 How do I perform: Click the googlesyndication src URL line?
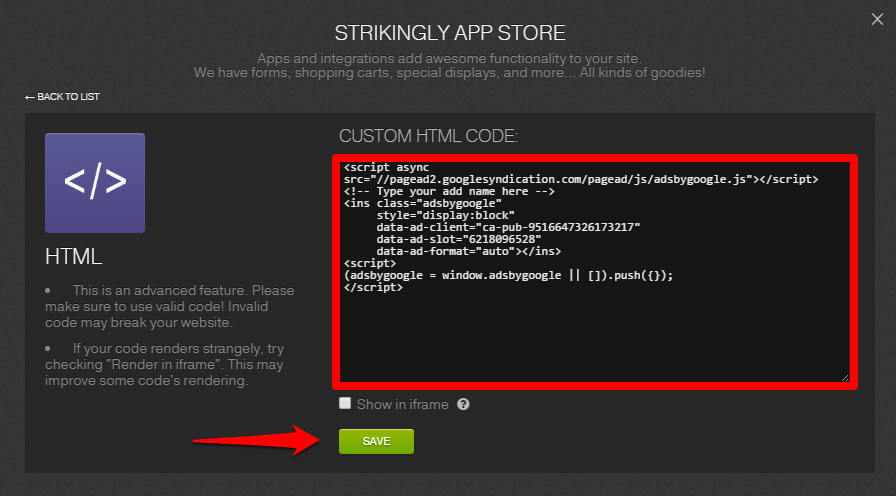tap(581, 179)
